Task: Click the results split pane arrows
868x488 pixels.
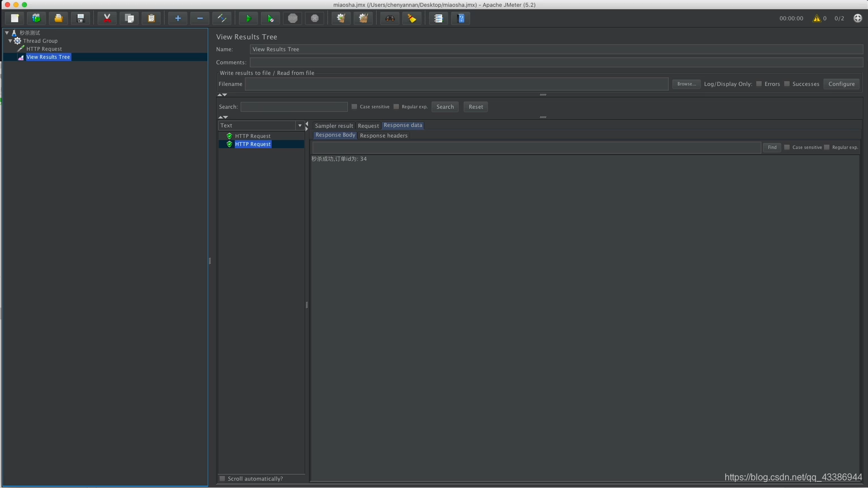Action: [306, 126]
